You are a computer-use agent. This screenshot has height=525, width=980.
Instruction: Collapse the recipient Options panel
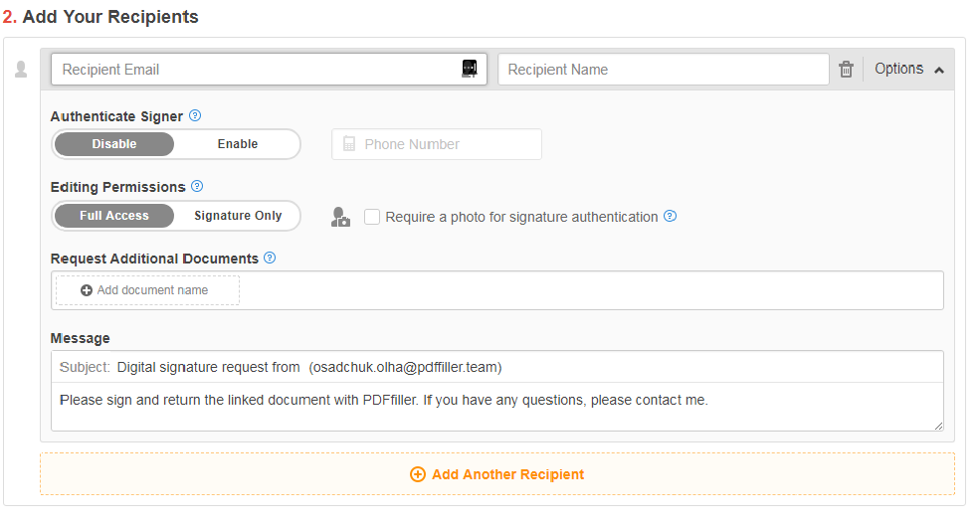(908, 70)
